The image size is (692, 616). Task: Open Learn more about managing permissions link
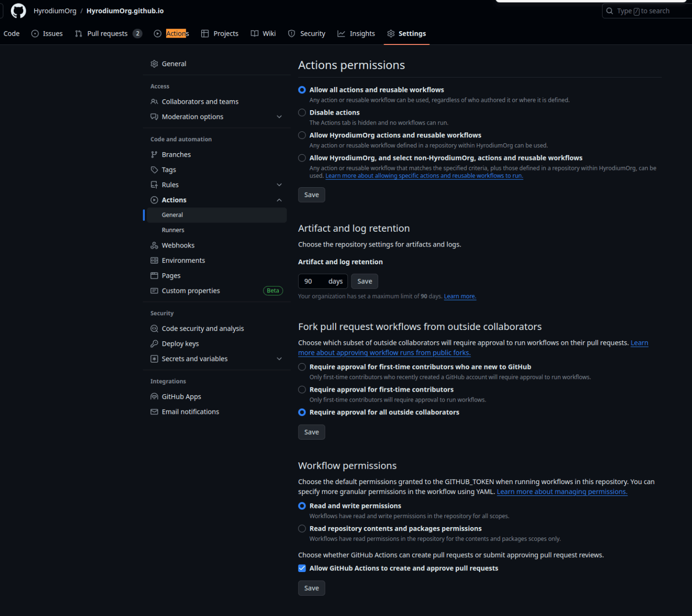[562, 492]
